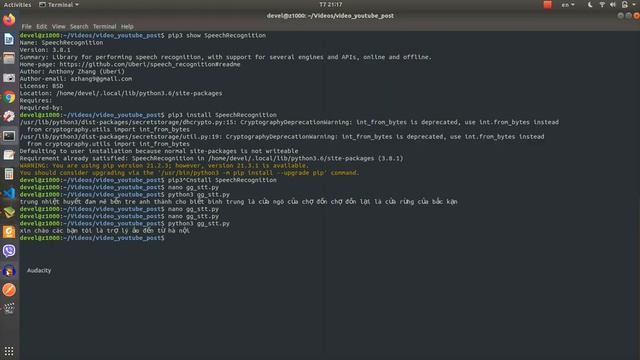640x360 pixels.
Task: Click the 'Version: 3.8.1' line
Action: pyautogui.click(x=45, y=50)
